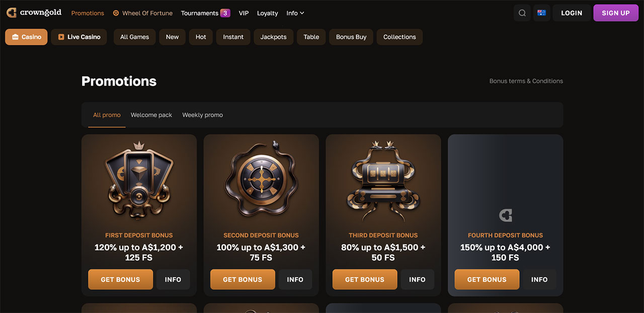This screenshot has height=313, width=644.
Task: Click the purple SIGN UP button
Action: [x=615, y=13]
